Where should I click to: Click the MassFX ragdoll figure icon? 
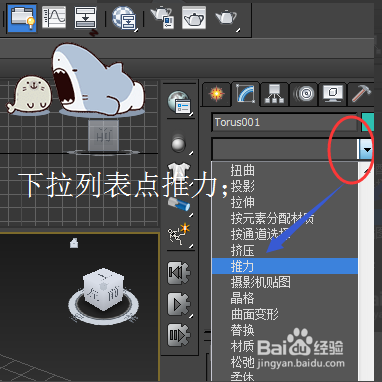[179, 235]
